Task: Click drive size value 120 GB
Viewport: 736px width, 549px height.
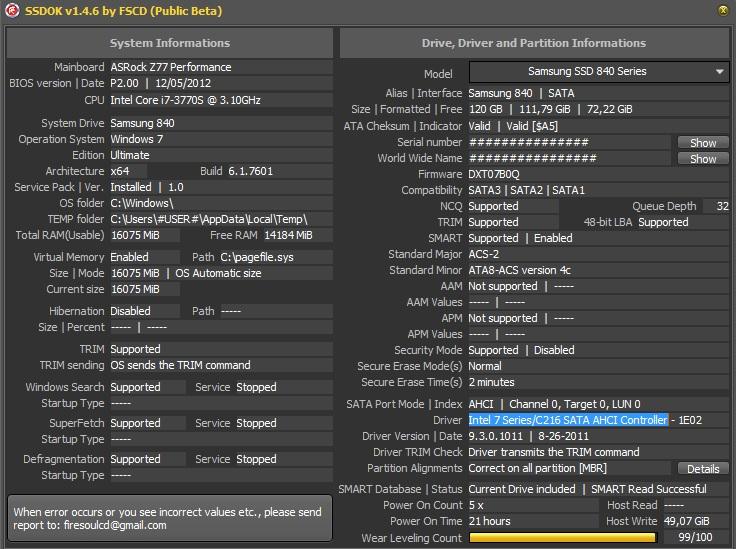Action: pyautogui.click(x=485, y=109)
